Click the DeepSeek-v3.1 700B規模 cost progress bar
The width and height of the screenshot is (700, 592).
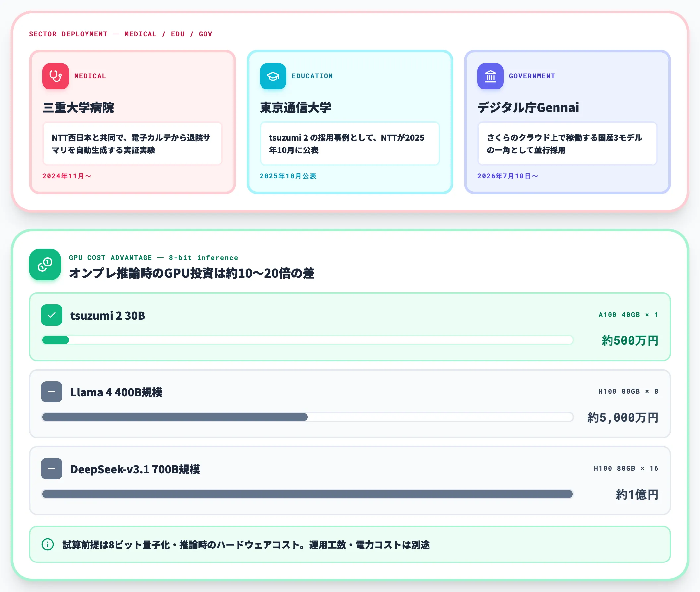pos(307,494)
